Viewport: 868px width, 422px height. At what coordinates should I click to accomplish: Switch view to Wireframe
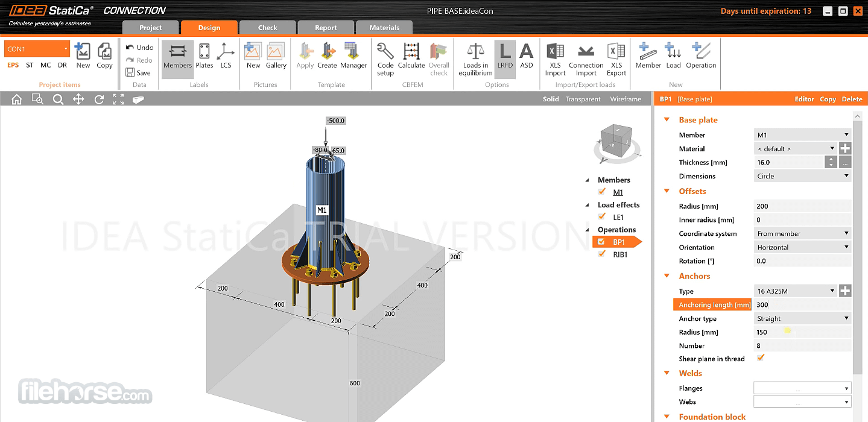(x=626, y=99)
